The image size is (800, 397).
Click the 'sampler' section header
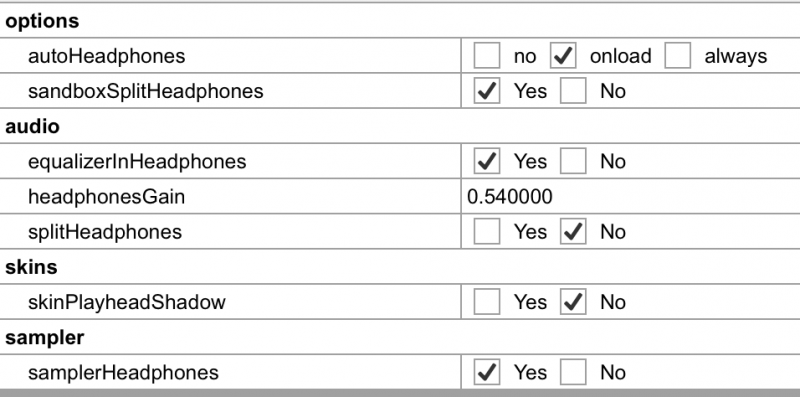point(44,338)
